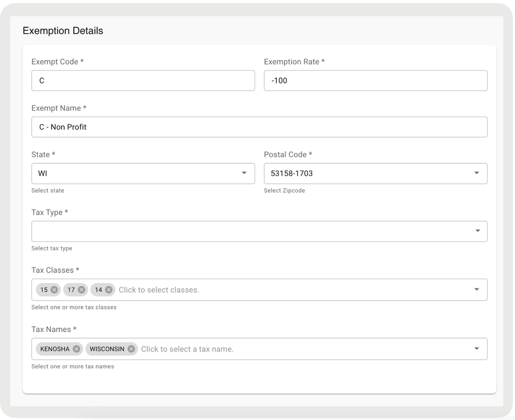
Task: Remove the WISCONSIN tax name chip
Action: point(131,349)
